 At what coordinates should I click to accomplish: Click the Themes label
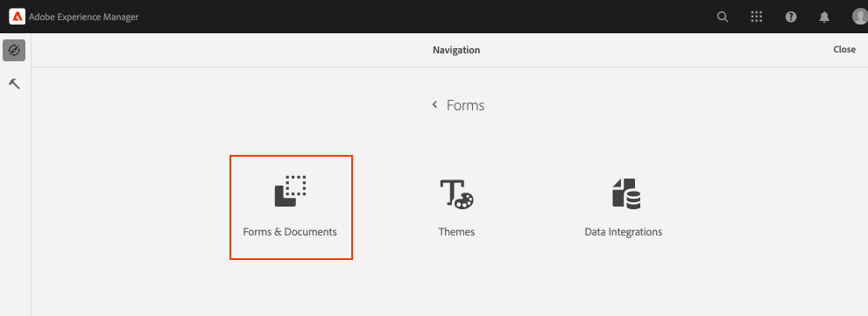pos(456,232)
